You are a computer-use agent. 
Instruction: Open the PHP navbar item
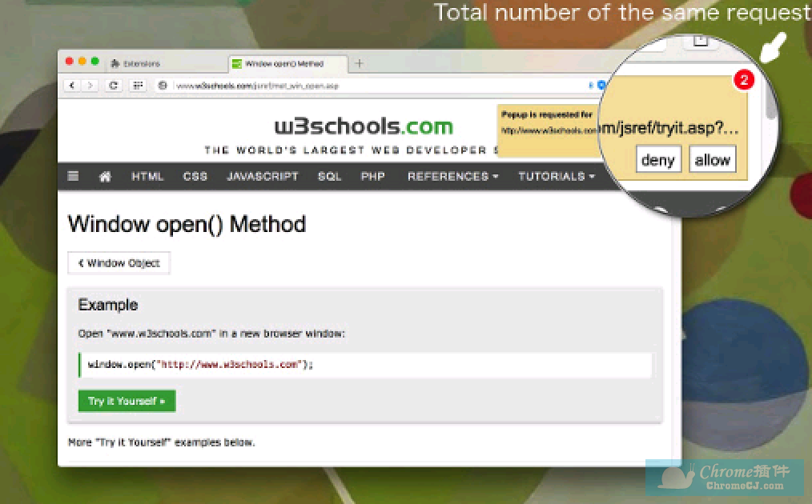click(x=373, y=177)
